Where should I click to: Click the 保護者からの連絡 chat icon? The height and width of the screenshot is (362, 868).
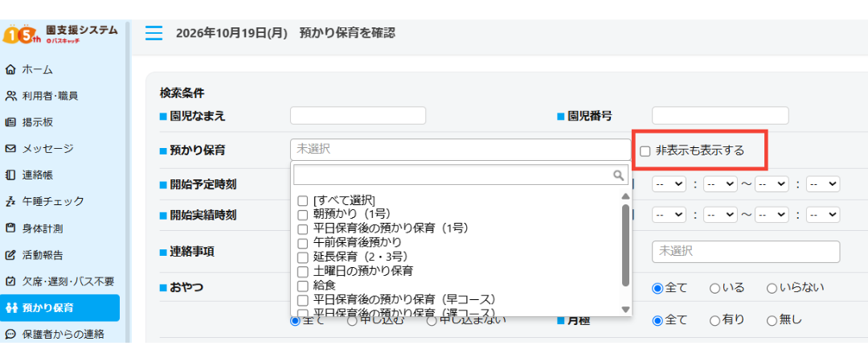click(10, 335)
